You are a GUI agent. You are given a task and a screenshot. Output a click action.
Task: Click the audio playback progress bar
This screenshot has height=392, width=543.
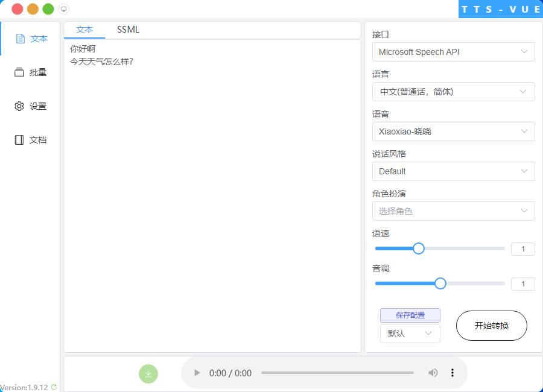338,373
